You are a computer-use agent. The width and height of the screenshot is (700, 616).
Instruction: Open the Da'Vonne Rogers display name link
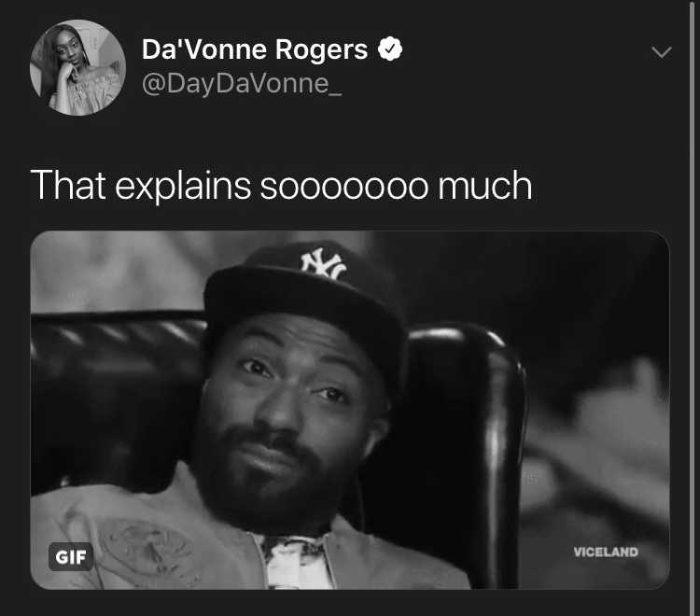click(x=255, y=49)
